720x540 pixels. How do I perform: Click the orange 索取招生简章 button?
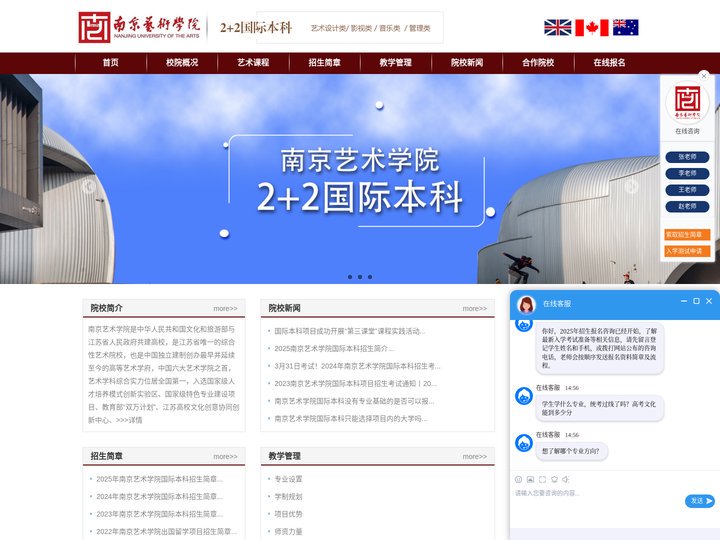click(687, 235)
